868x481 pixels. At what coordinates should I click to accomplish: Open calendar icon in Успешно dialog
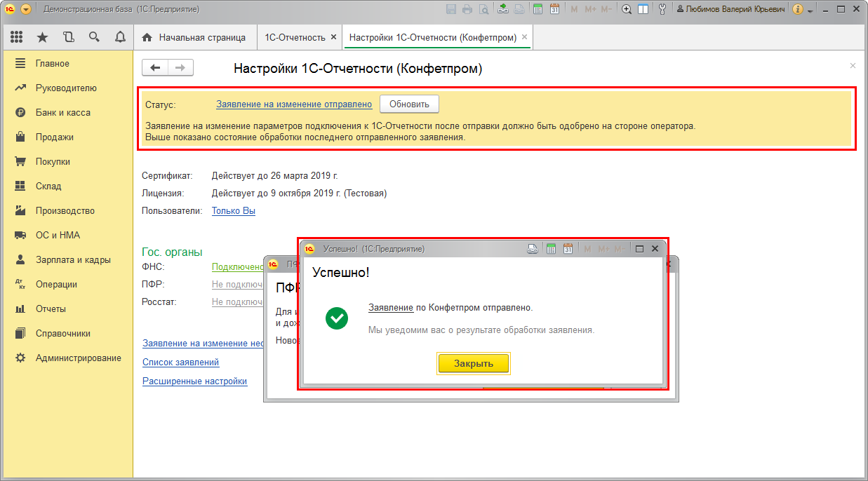[568, 249]
